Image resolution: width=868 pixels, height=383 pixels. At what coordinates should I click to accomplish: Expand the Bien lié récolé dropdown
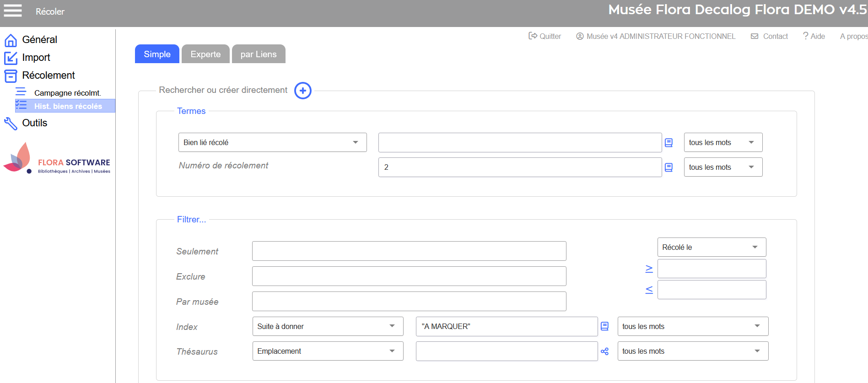[x=272, y=142]
